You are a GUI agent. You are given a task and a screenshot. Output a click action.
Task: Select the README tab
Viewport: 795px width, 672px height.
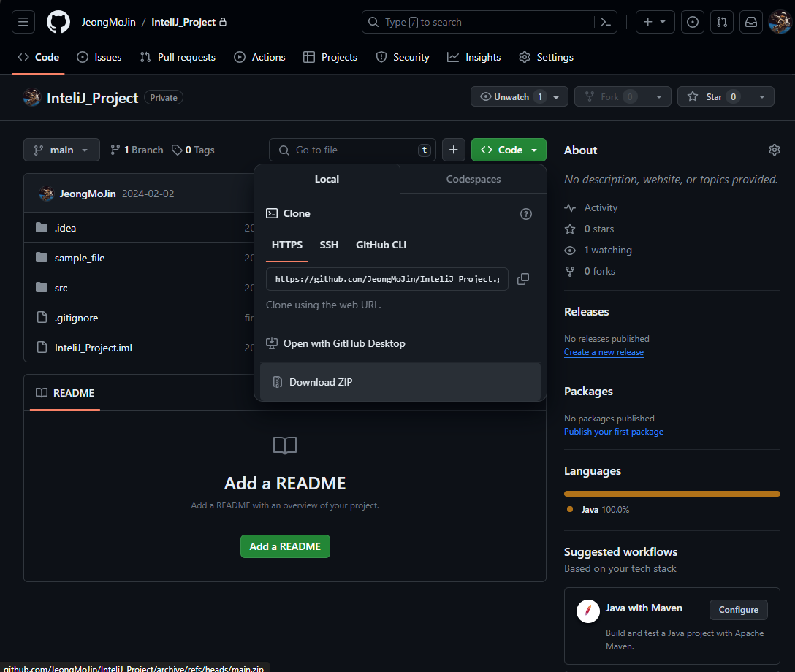click(x=65, y=393)
